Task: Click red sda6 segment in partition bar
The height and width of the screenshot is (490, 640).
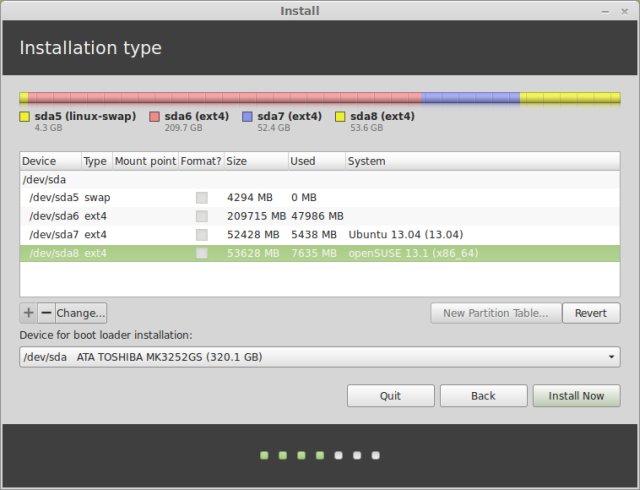Action: click(x=225, y=98)
